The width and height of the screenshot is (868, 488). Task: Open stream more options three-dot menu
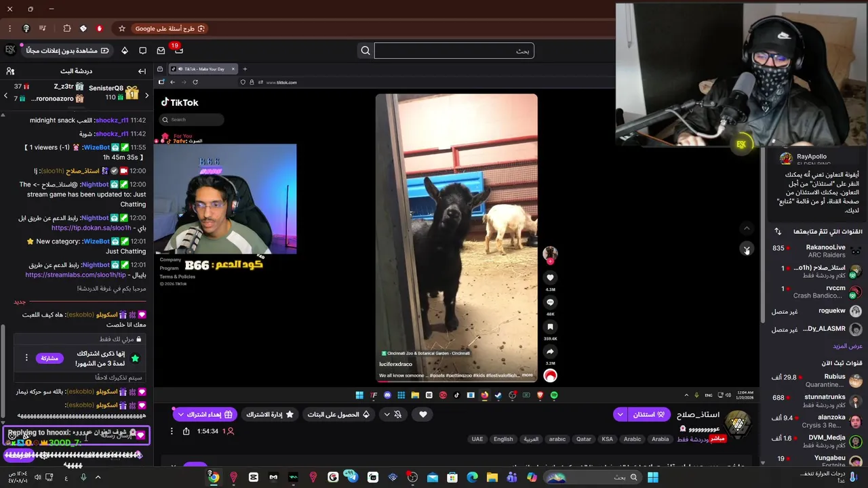pos(172,431)
